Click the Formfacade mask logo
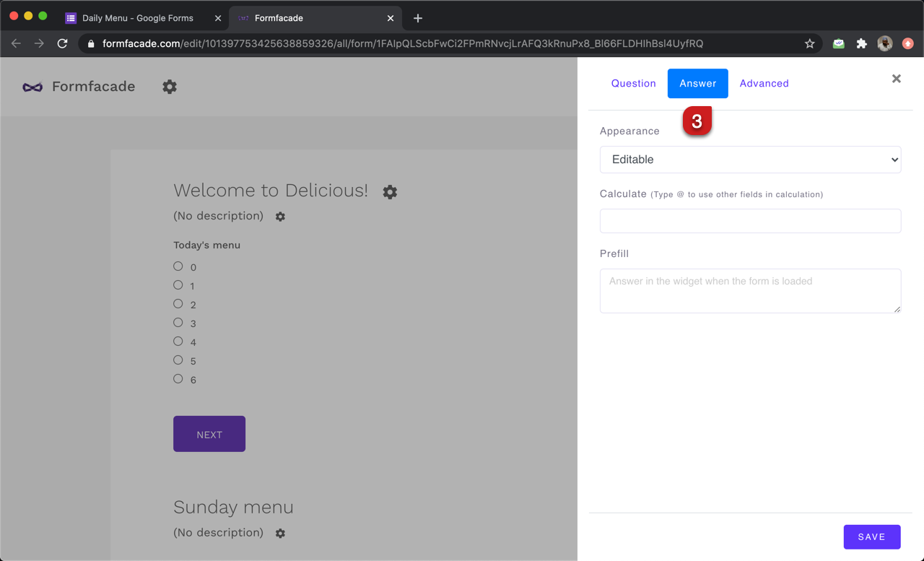924x561 pixels. click(x=32, y=87)
